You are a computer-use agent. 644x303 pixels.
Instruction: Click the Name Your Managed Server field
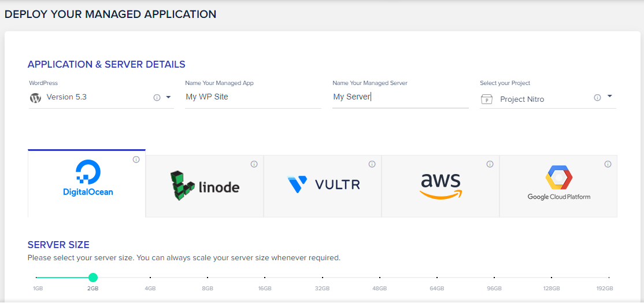(400, 97)
